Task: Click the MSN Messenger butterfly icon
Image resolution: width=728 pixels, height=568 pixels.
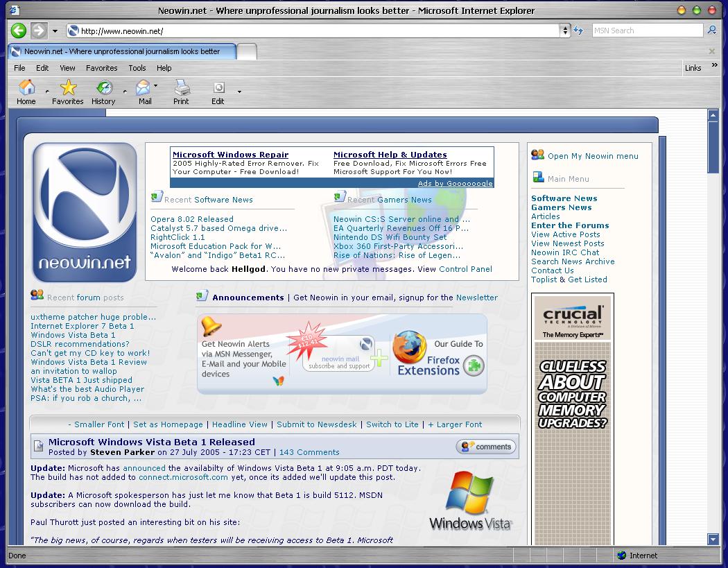Action: click(278, 381)
